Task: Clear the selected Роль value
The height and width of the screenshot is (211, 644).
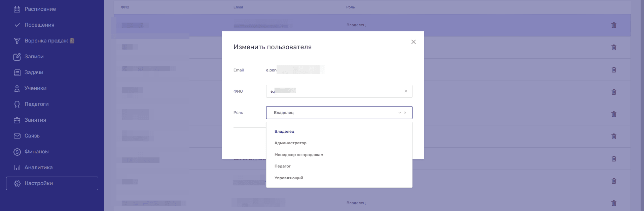Action: point(405,113)
